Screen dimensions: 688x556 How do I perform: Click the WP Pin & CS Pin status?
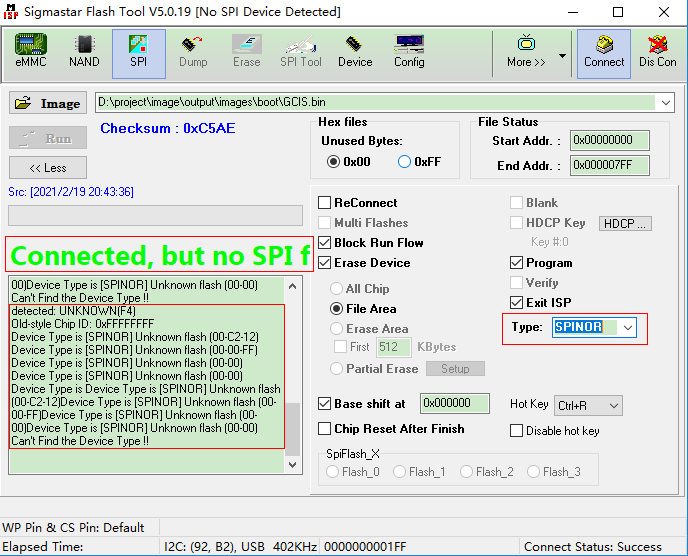[73, 527]
